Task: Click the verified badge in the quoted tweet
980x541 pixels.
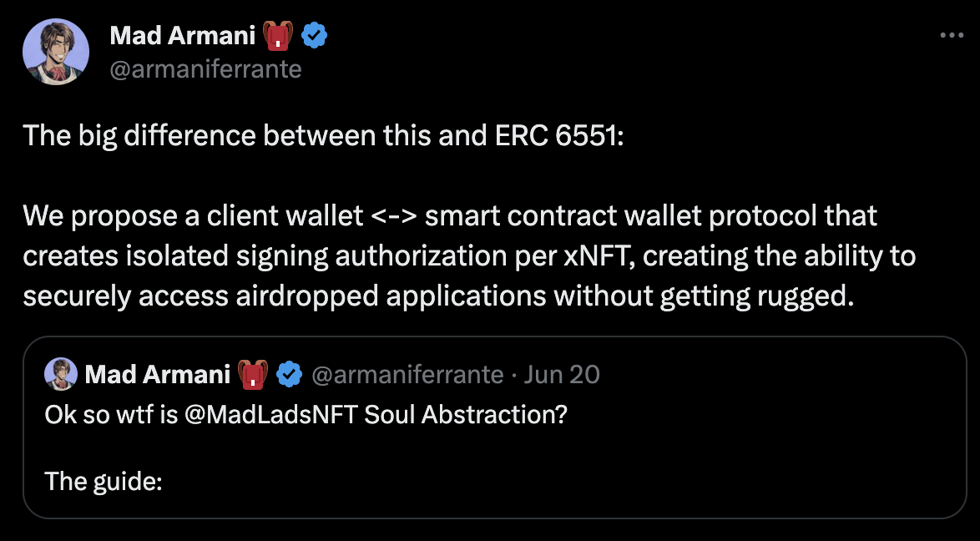Action: pos(289,375)
